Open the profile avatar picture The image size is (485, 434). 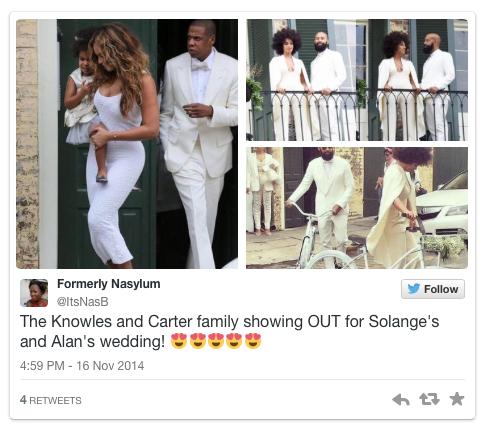click(34, 293)
